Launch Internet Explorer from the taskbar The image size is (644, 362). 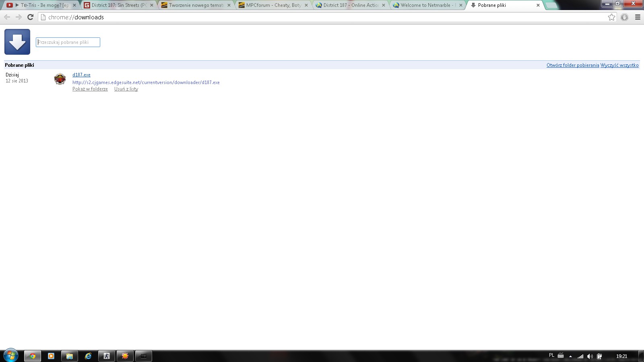(x=88, y=356)
